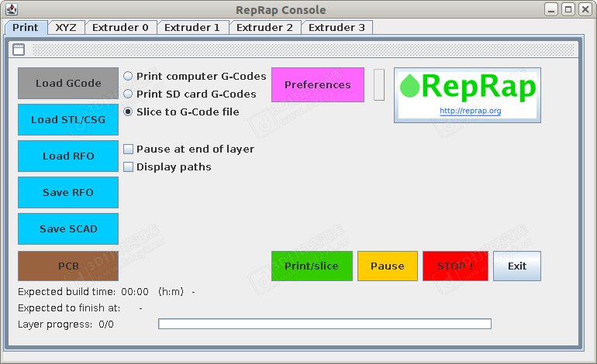Click the Load STL/CSG button
597x364 pixels.
click(x=68, y=120)
